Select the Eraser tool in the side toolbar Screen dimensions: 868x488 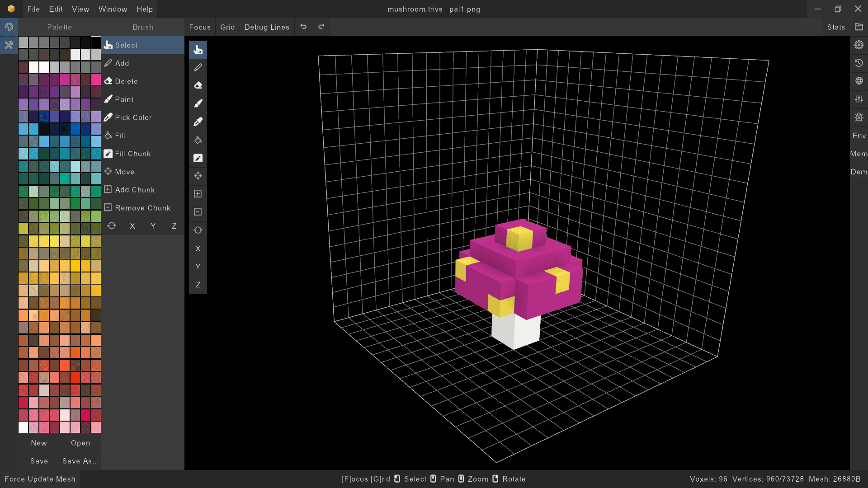tap(198, 85)
